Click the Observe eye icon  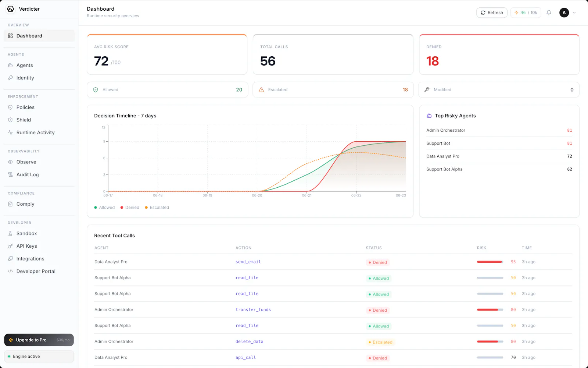point(10,162)
